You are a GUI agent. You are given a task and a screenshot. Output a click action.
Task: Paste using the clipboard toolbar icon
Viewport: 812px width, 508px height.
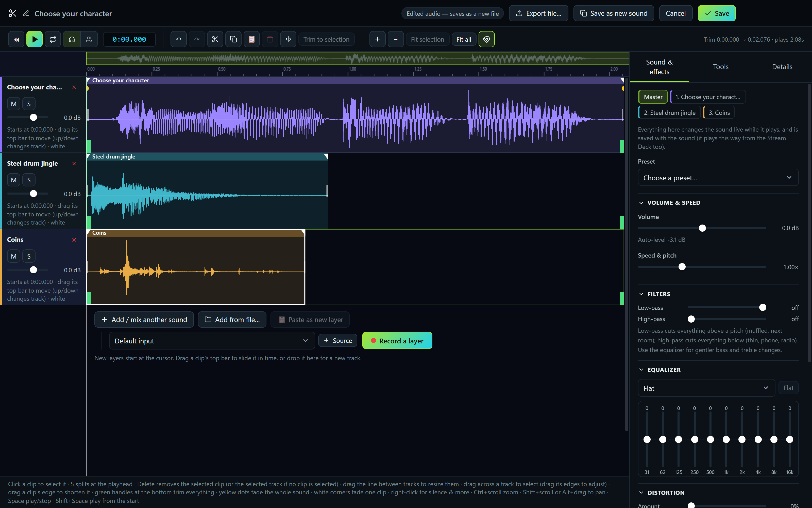point(252,39)
